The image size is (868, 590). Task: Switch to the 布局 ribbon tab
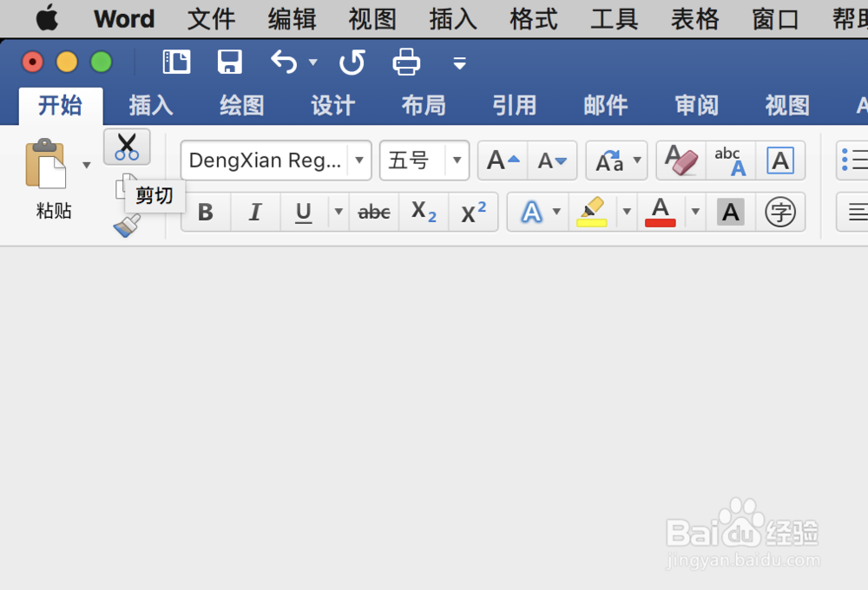[x=424, y=105]
